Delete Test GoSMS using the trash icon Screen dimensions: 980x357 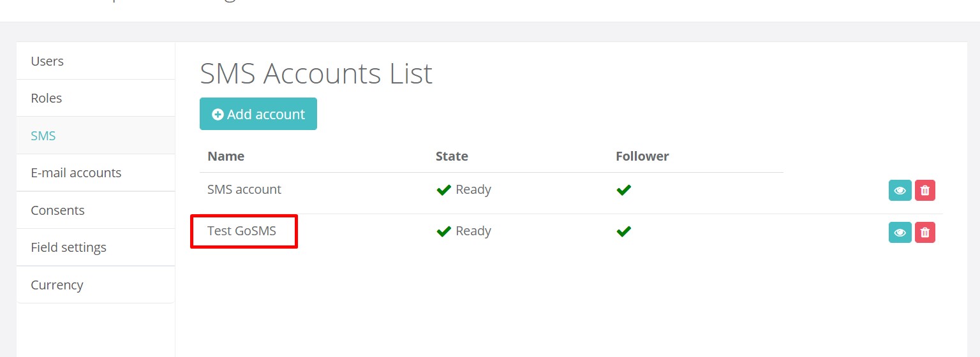click(925, 232)
